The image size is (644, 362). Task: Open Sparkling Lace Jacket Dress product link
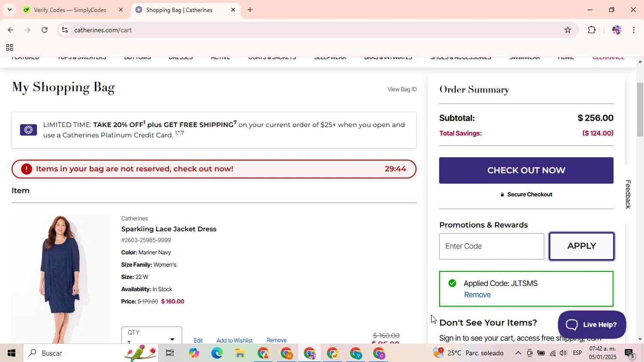pos(169,229)
